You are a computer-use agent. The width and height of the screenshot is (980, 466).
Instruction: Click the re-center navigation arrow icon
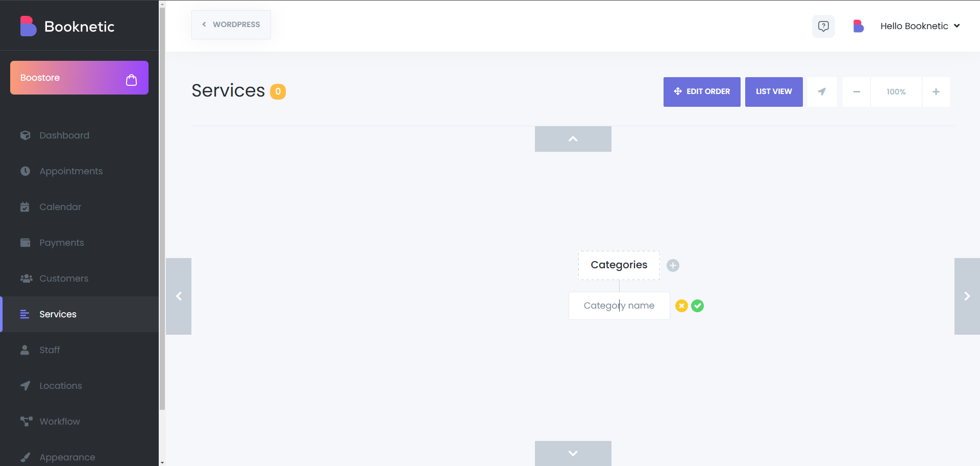(x=822, y=92)
